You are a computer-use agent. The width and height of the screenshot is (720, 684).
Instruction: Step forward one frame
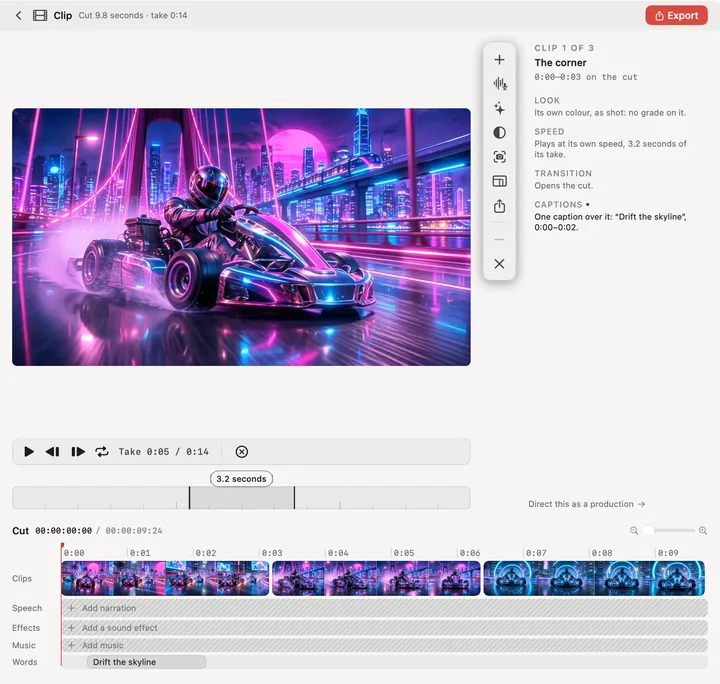78,452
